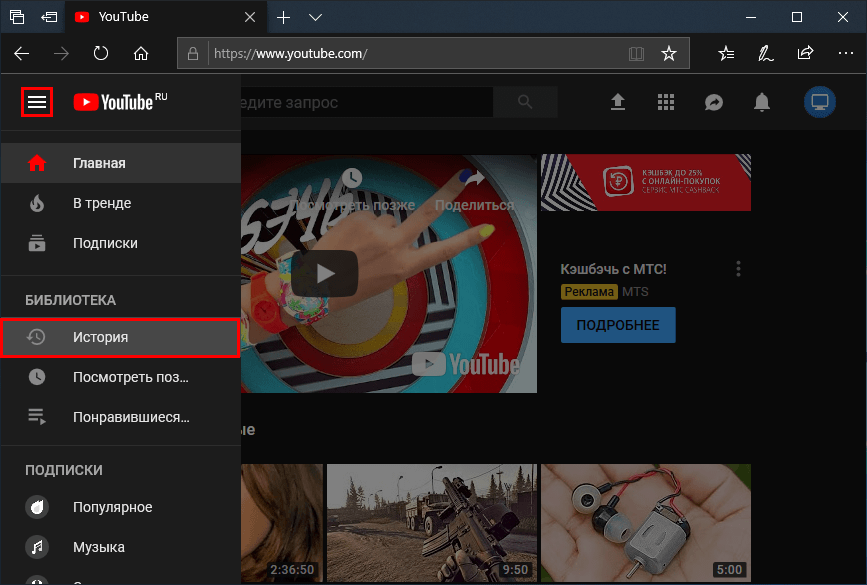Viewport: 867px width, 585px height.
Task: Add this page to favorites star
Action: click(669, 54)
